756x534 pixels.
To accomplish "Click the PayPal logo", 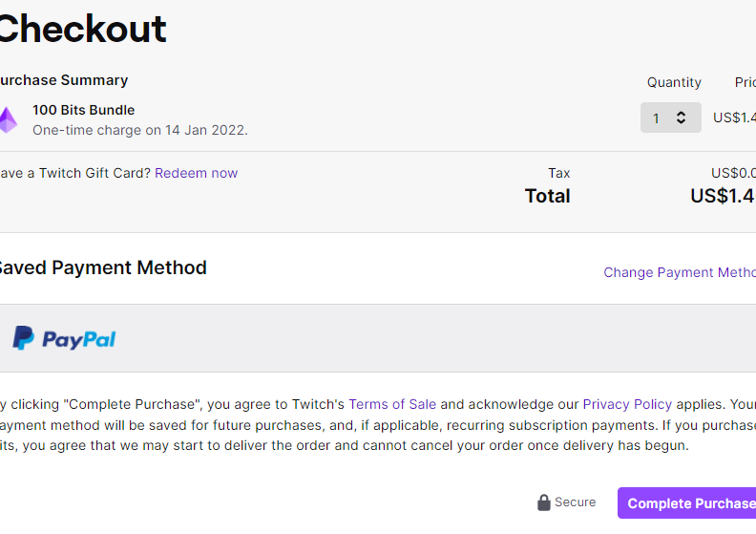I will (64, 338).
